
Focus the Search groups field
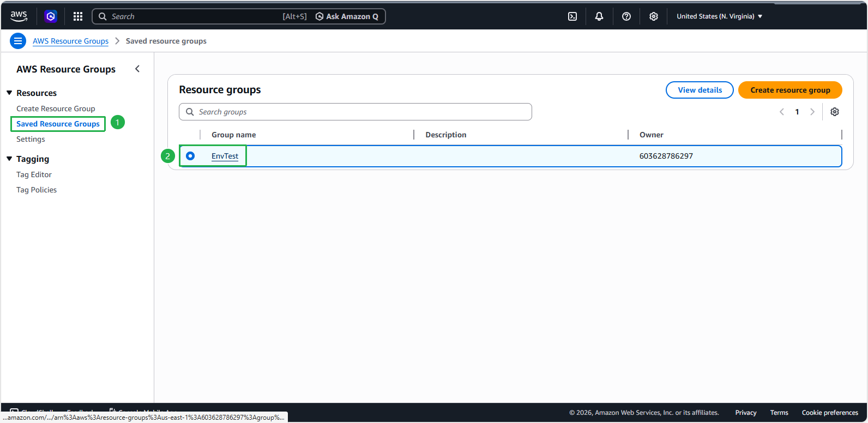355,112
